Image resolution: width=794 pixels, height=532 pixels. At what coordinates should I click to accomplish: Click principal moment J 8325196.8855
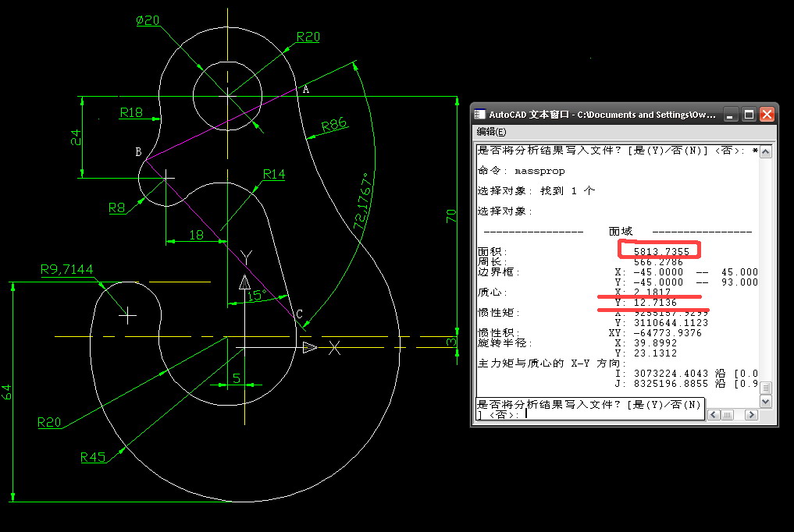click(x=671, y=383)
